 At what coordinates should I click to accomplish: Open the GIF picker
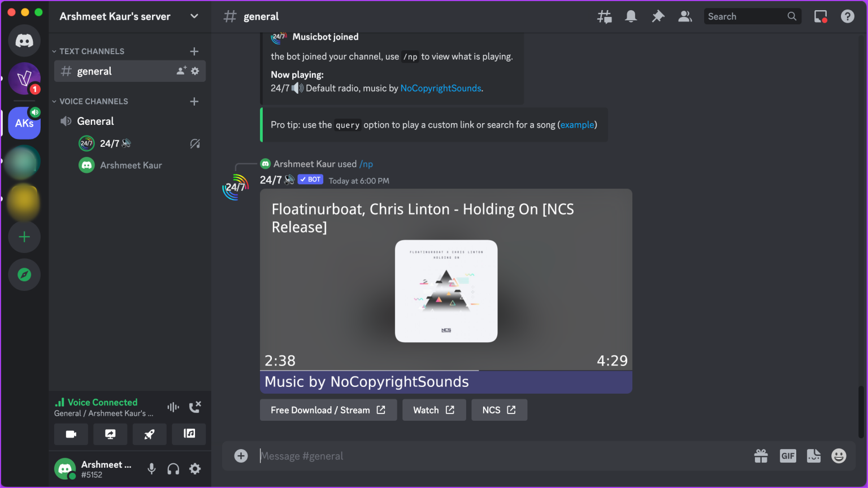(788, 456)
